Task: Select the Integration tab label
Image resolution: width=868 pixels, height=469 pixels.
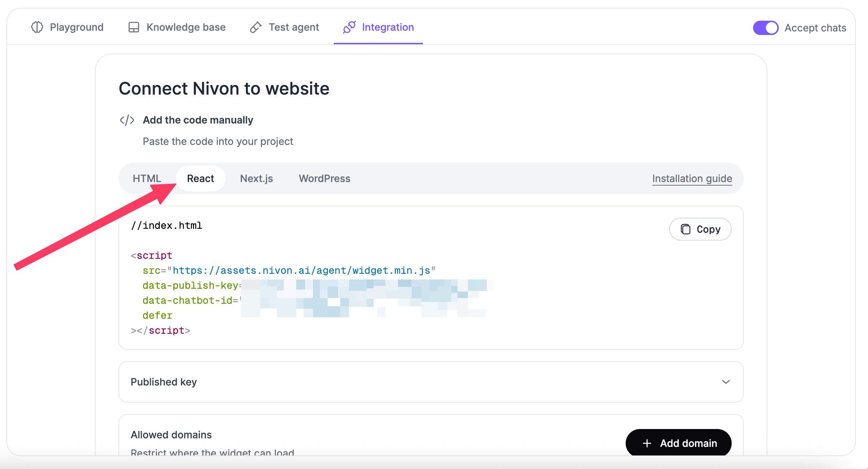Action: click(x=388, y=27)
